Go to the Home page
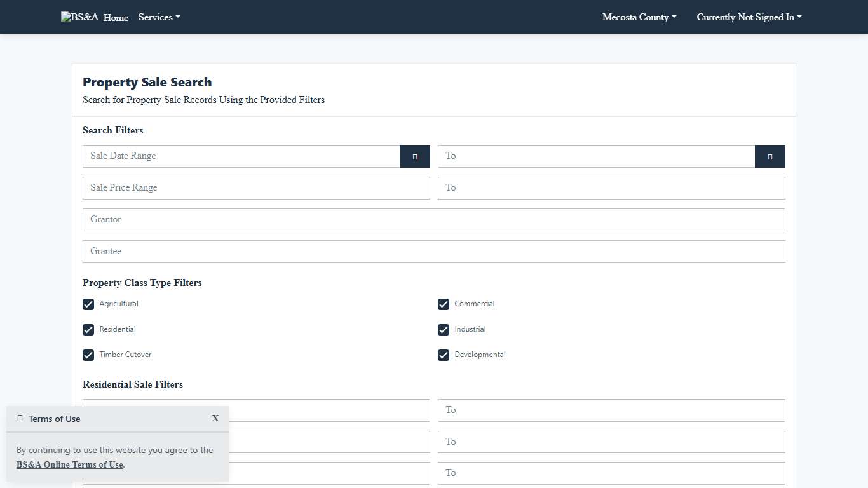This screenshot has height=488, width=868. (116, 18)
